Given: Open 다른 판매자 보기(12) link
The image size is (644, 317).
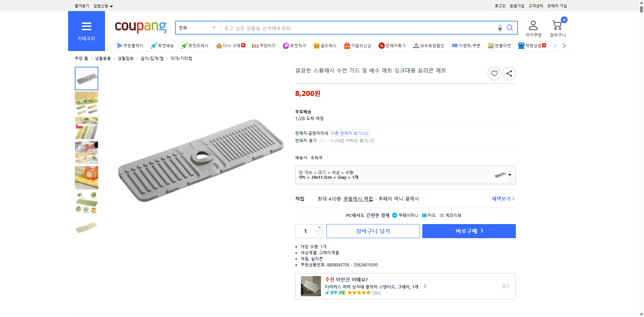Looking at the screenshot, I should 349,133.
